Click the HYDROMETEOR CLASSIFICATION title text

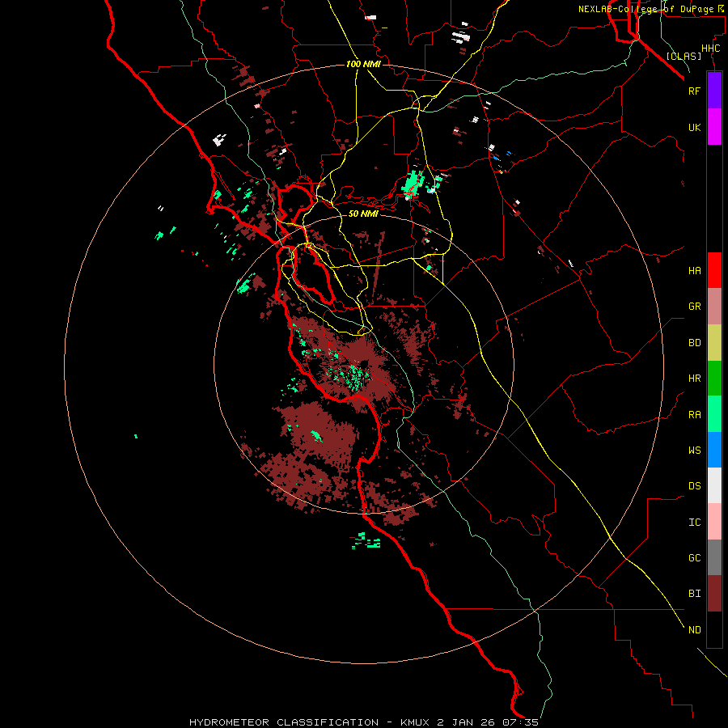284,722
